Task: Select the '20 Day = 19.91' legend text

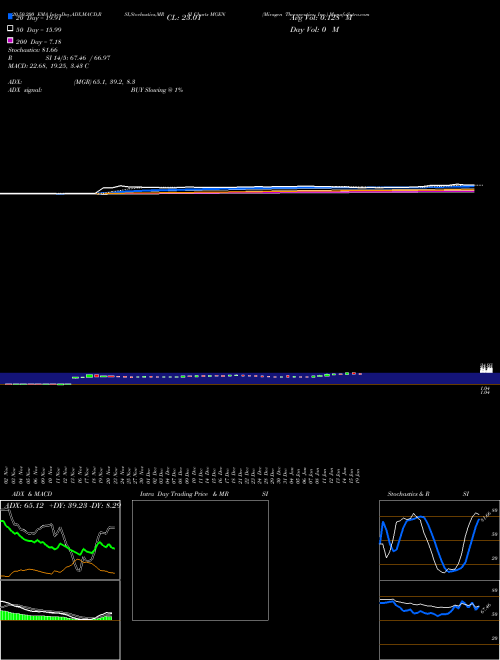Action: (38, 18)
